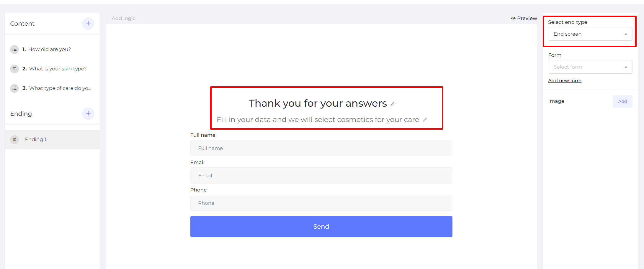
Task: Expand the 'Select form' dropdown
Action: point(590,67)
